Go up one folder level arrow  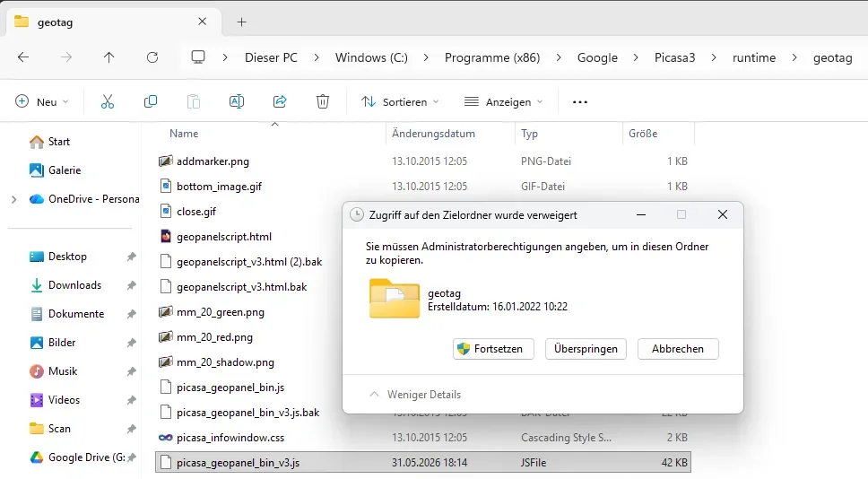click(x=109, y=57)
